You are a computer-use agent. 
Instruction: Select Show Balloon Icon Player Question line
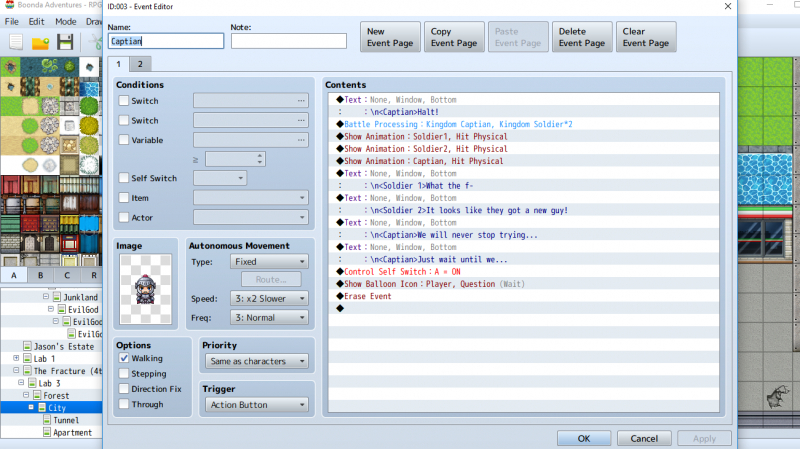pos(523,284)
